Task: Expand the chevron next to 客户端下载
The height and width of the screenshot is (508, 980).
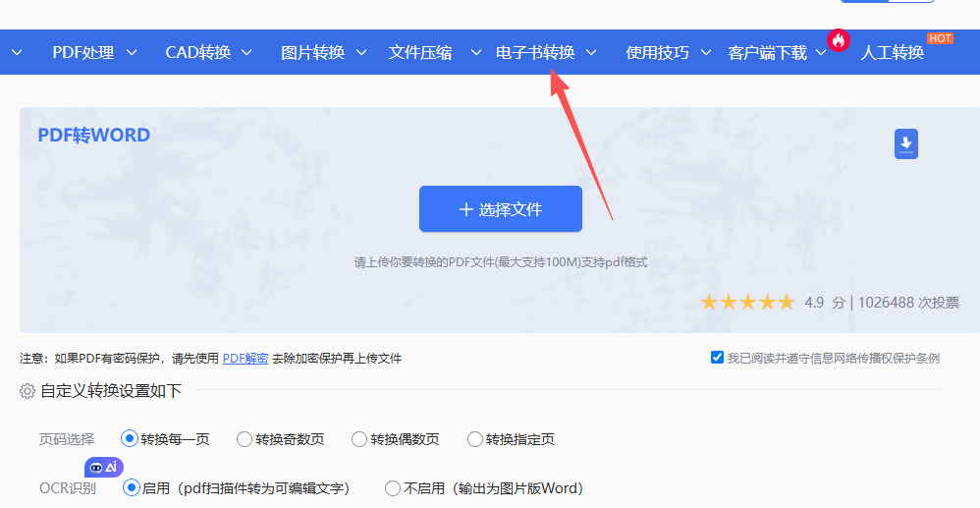Action: click(821, 52)
